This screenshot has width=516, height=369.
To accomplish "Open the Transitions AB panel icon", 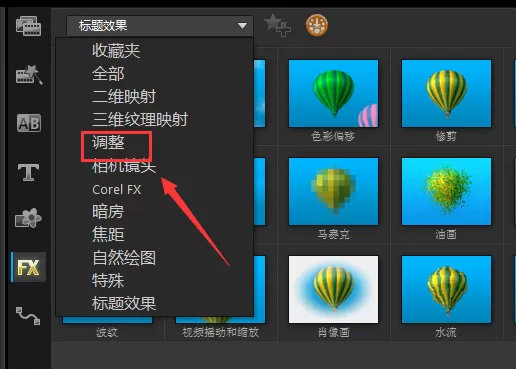I will (x=29, y=123).
